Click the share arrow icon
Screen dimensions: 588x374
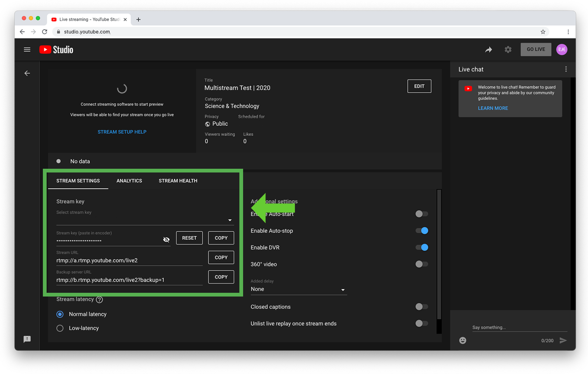pyautogui.click(x=488, y=50)
